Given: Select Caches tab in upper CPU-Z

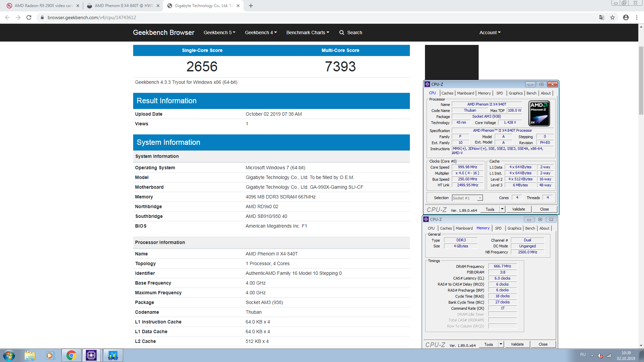Looking at the screenshot, I should point(447,93).
